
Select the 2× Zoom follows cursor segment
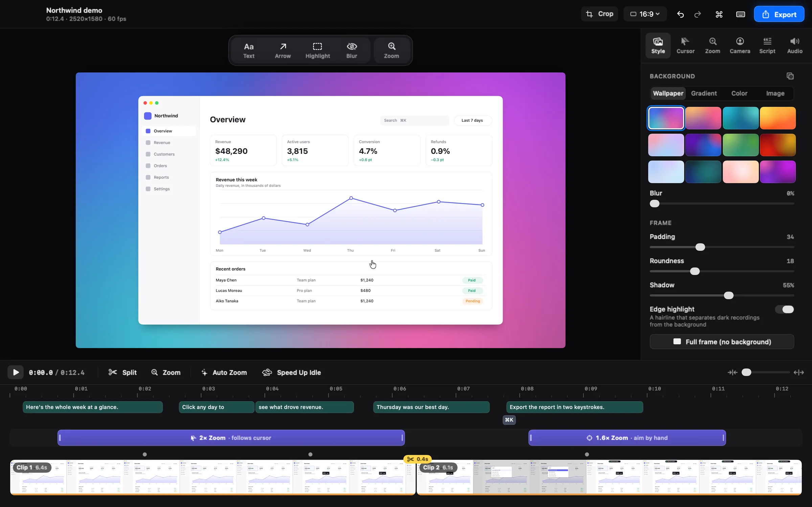[231, 438]
